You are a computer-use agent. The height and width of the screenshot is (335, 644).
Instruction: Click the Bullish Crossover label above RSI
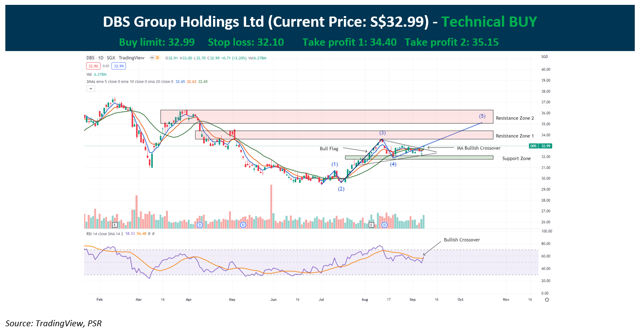point(462,240)
